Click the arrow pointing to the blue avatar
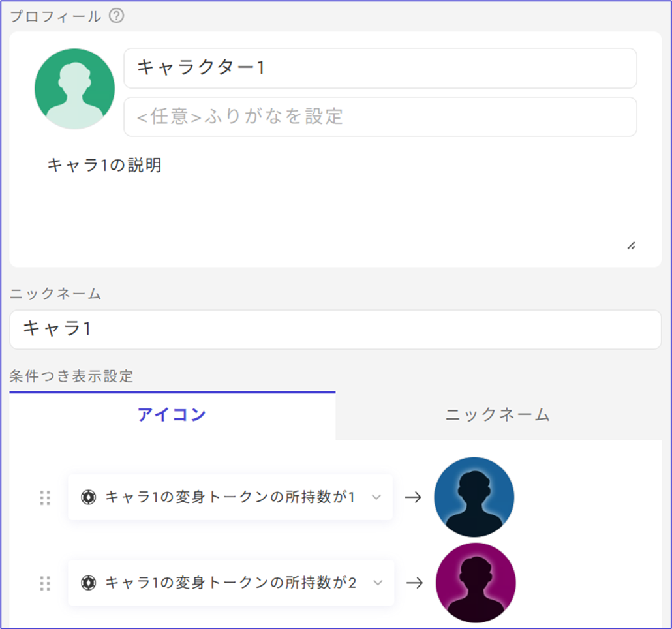Image resolution: width=672 pixels, height=629 pixels. 413,497
